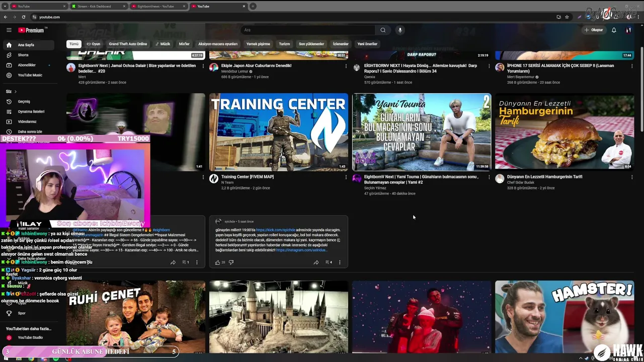
Task: Open the account avatar menu
Action: click(x=628, y=30)
